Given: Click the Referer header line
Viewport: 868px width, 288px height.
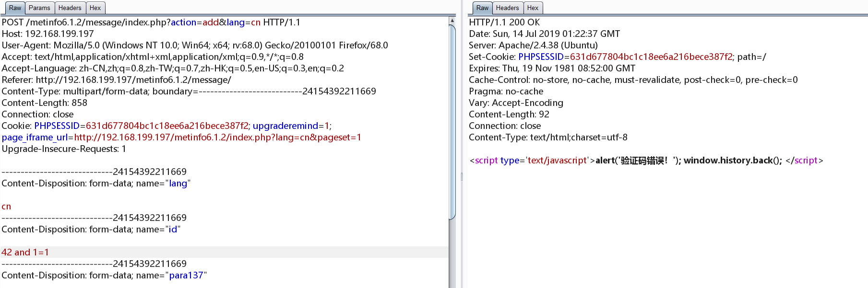Looking at the screenshot, I should (x=117, y=80).
